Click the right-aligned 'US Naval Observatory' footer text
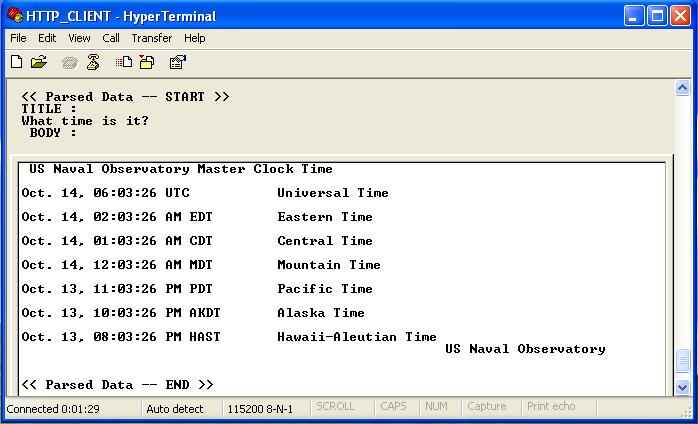Screen dimensions: 698x424 [x=525, y=349]
